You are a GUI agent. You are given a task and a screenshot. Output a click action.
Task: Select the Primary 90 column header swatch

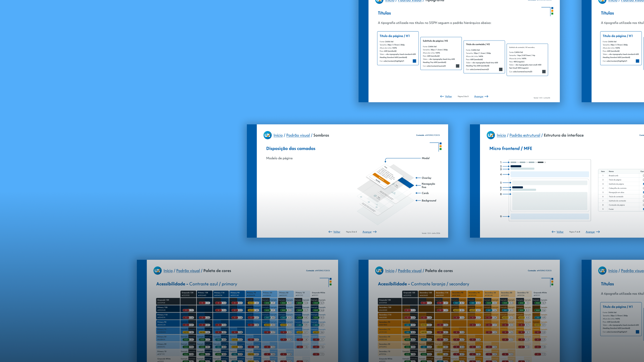(237, 294)
